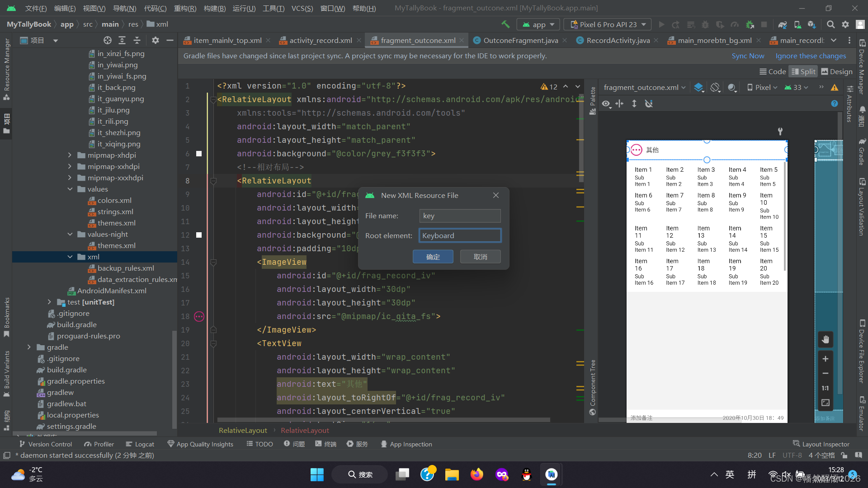This screenshot has height=488, width=868.
Task: Expand the mipmap-xhdpi folder
Action: click(70, 155)
